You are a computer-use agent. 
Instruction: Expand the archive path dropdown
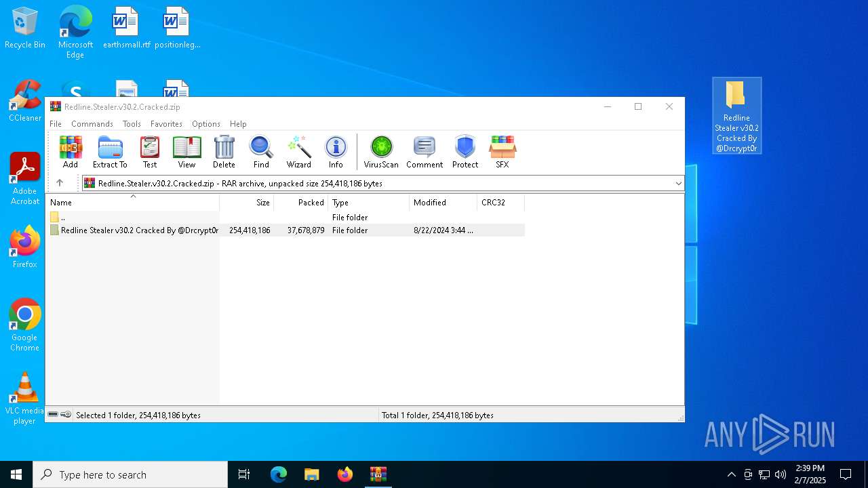pos(678,183)
